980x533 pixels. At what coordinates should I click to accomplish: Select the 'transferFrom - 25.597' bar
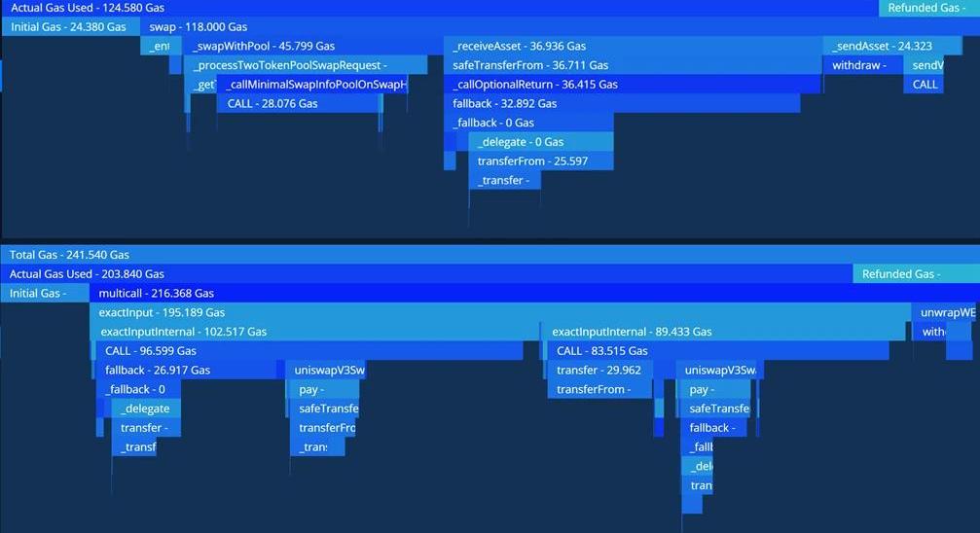(541, 161)
